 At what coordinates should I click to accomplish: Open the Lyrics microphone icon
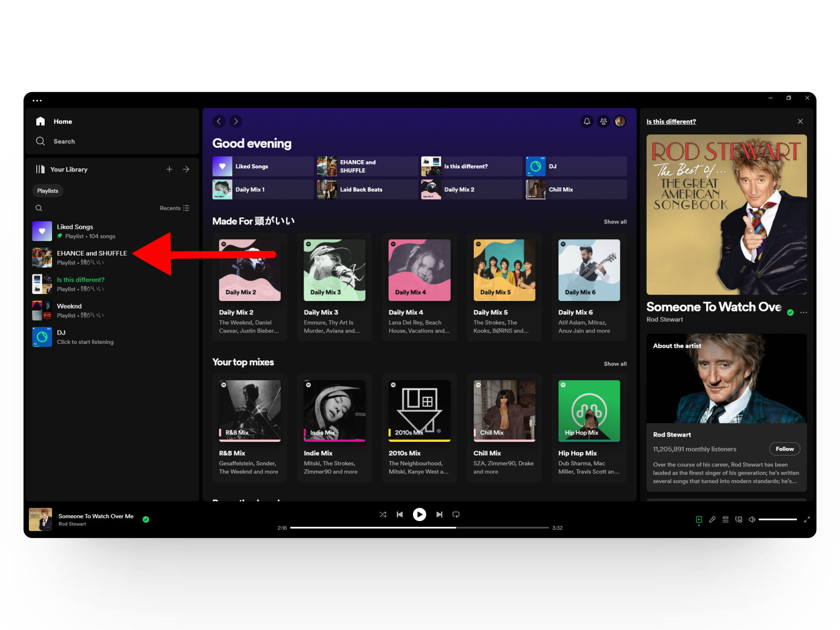[x=712, y=519]
